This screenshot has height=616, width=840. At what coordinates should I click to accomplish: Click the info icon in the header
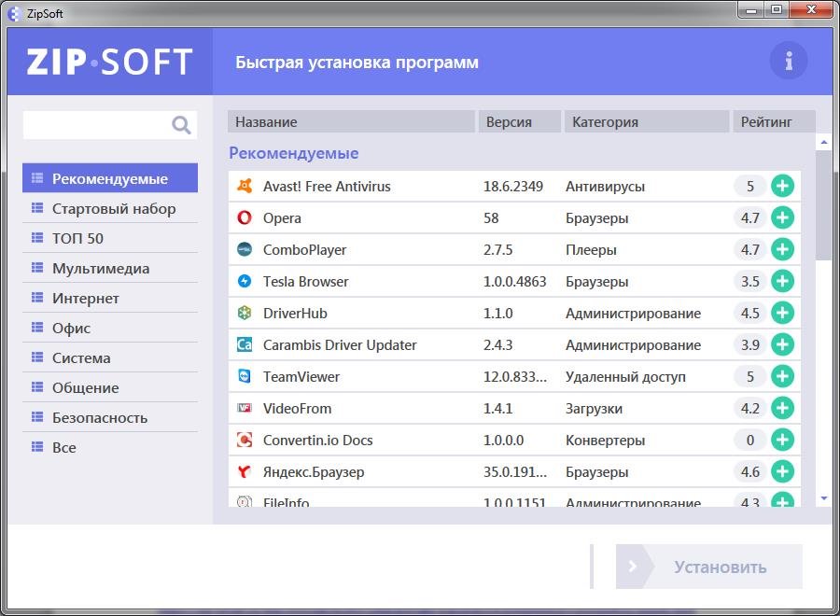tap(788, 61)
